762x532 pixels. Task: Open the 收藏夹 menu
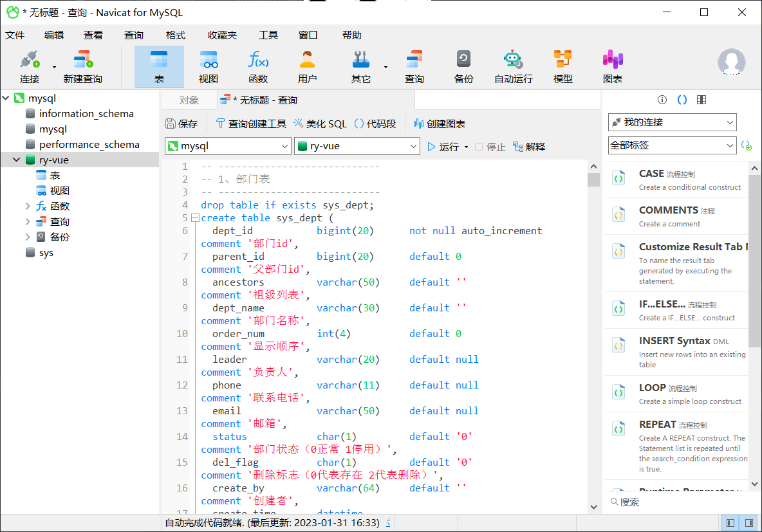[x=222, y=35]
